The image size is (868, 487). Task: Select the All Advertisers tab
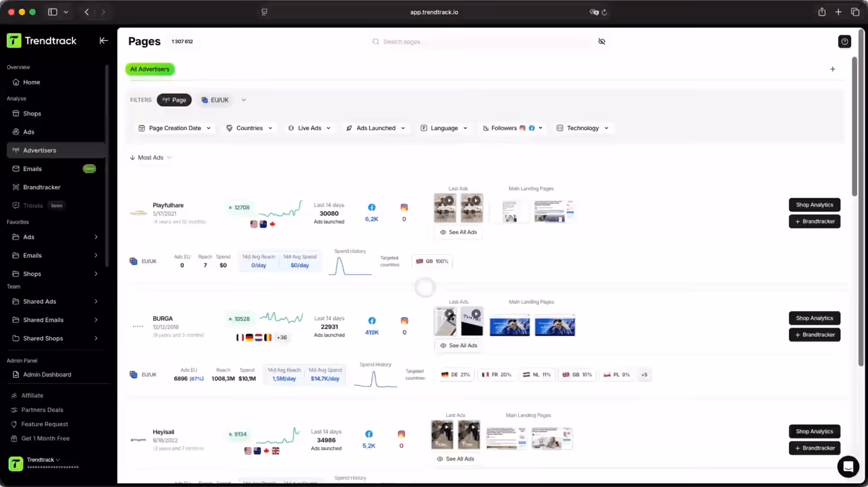pyautogui.click(x=150, y=69)
